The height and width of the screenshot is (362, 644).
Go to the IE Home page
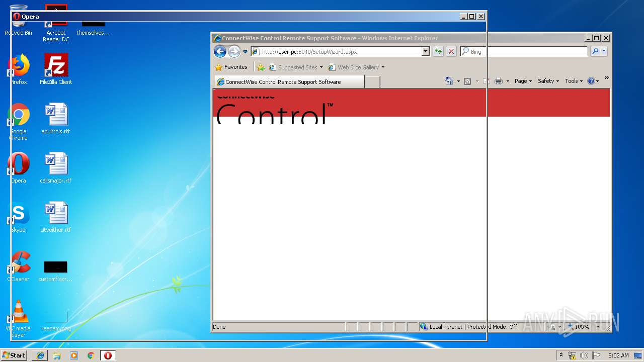[x=449, y=81]
